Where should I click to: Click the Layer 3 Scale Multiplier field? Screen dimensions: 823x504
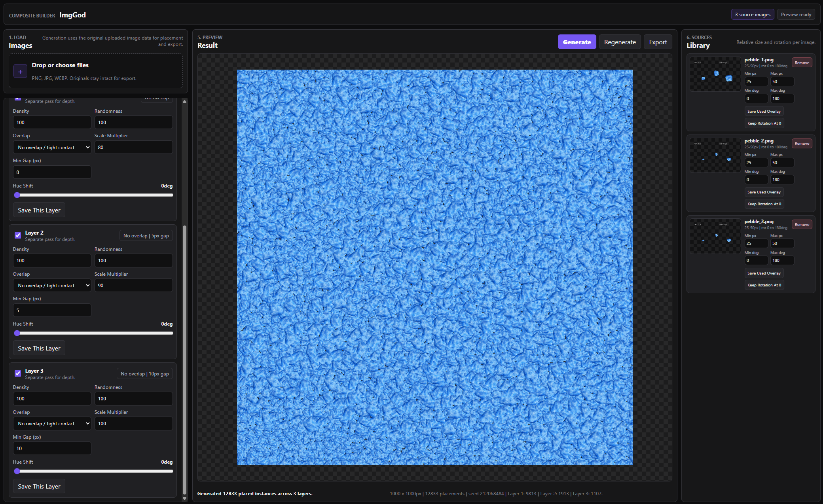coord(133,424)
